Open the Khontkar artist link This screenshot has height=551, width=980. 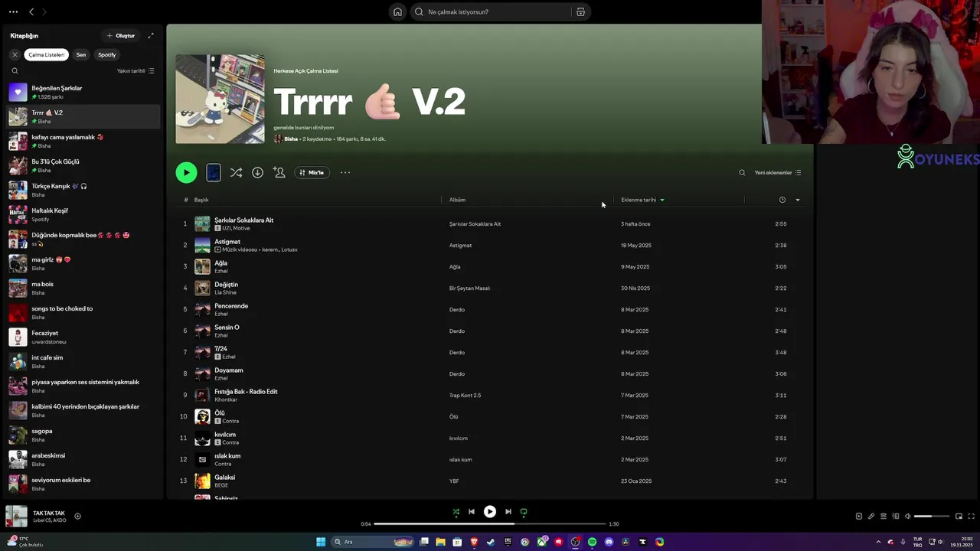[x=226, y=399]
